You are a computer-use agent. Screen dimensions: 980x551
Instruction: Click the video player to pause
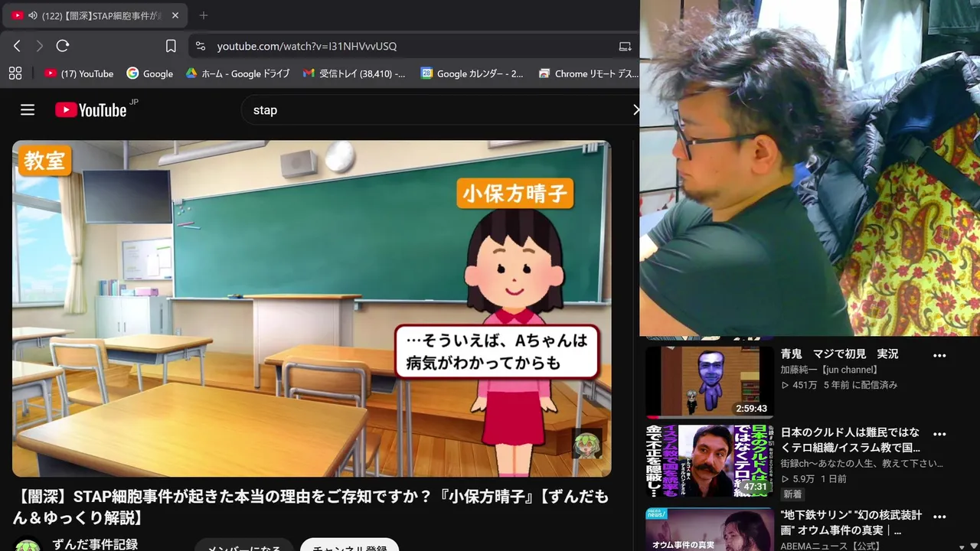(312, 308)
